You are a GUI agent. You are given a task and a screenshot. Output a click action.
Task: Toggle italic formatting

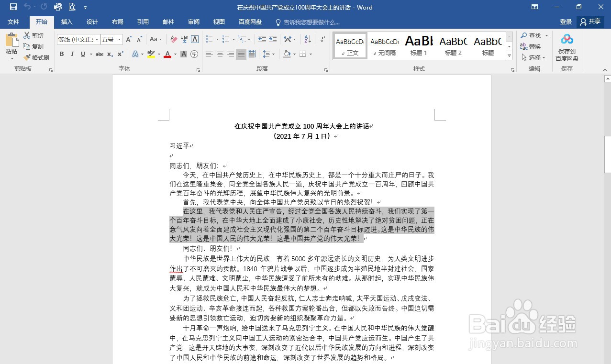[x=72, y=54]
